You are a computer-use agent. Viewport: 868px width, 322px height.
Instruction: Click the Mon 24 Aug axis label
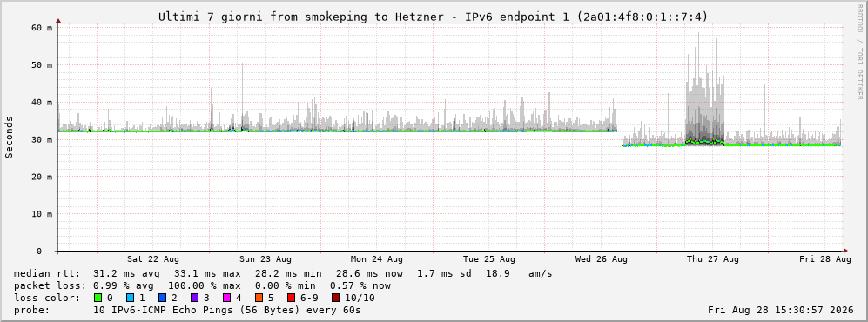coord(376,259)
